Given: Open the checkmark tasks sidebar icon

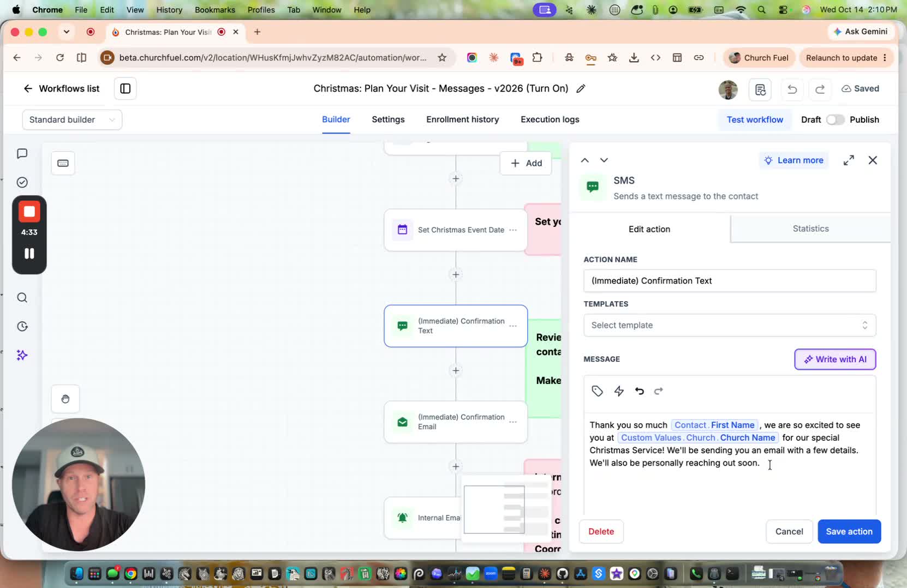Looking at the screenshot, I should pos(22,182).
